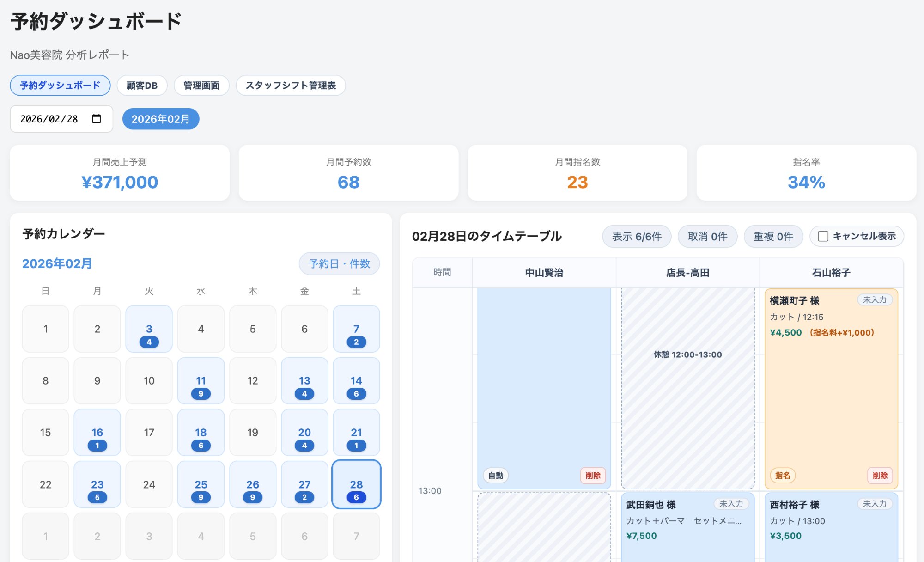Select February 25 on the calendar
The height and width of the screenshot is (562, 924).
pyautogui.click(x=201, y=484)
